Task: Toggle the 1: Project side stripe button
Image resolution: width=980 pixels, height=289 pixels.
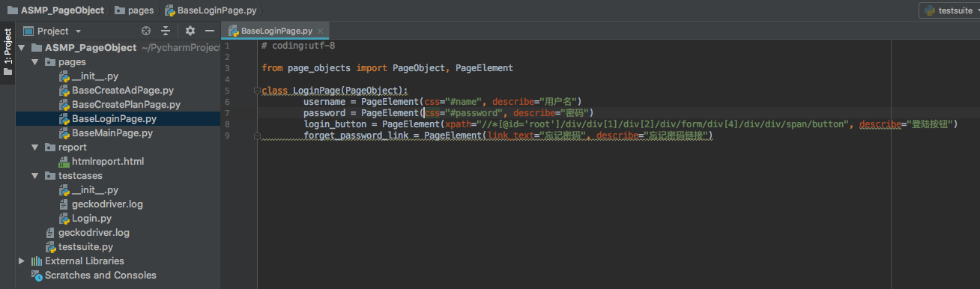Action: coord(7,52)
